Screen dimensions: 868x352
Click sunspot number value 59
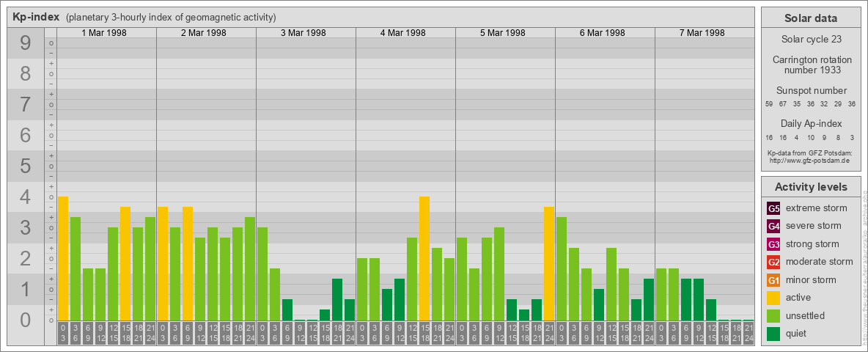point(769,104)
